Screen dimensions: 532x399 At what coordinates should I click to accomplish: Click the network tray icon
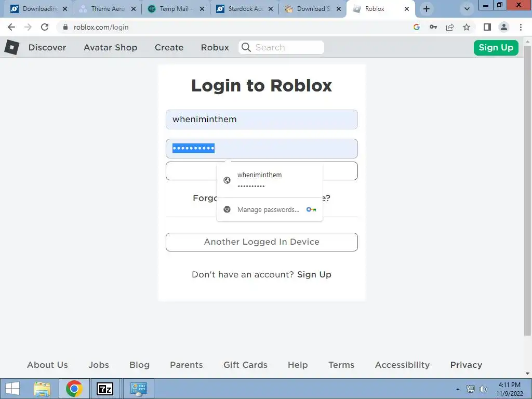[470, 389]
